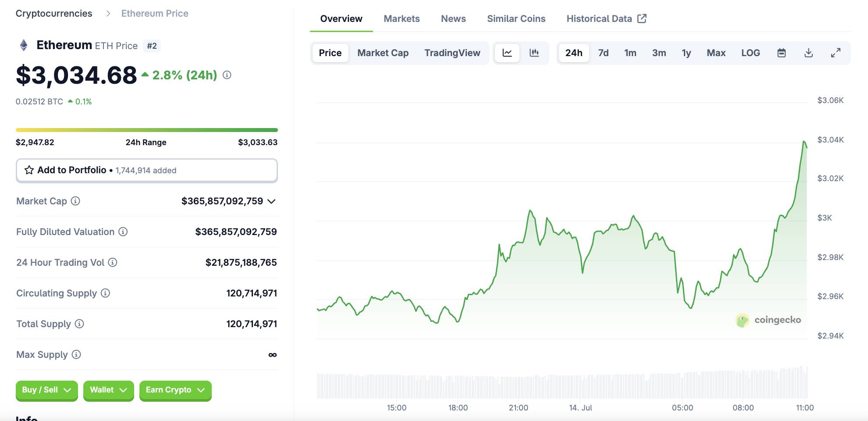Open the Buy / Sell dropdown
The height and width of the screenshot is (421, 868).
[46, 390]
